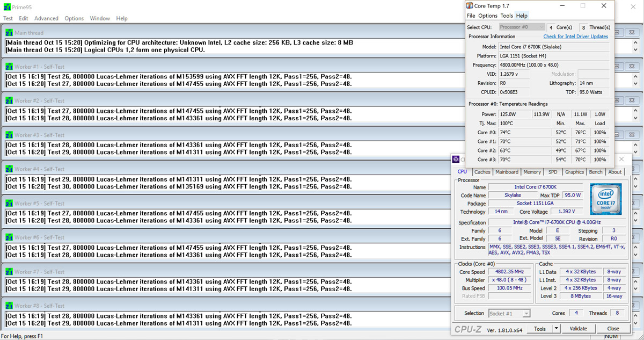Click the Worker #1 Self-Test window icon
The height and width of the screenshot is (340, 644).
[9, 67]
